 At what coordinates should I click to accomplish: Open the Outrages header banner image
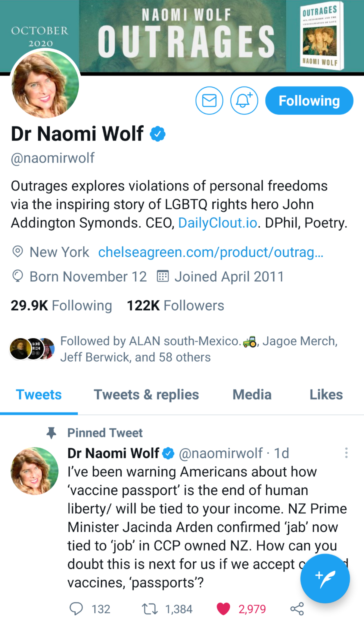[x=187, y=33]
